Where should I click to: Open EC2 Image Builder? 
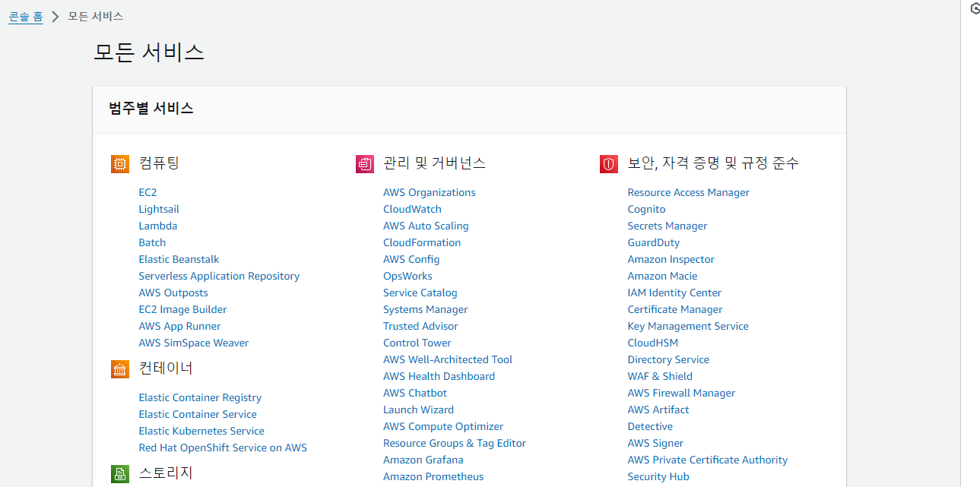click(x=182, y=309)
